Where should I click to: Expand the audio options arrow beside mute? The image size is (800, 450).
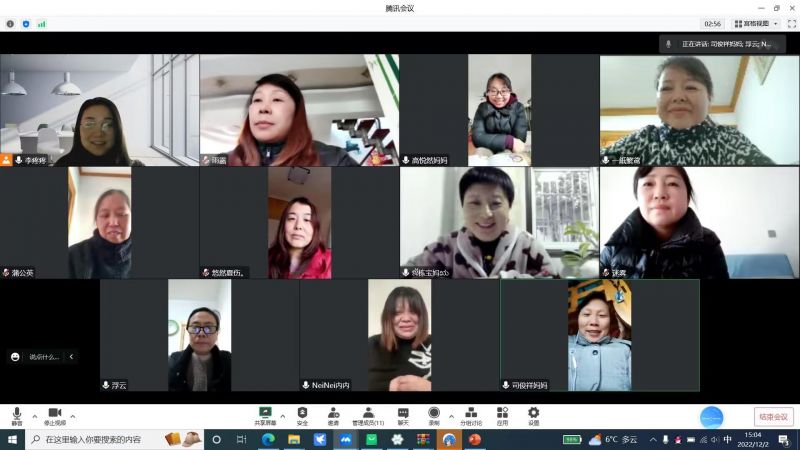pyautogui.click(x=34, y=415)
